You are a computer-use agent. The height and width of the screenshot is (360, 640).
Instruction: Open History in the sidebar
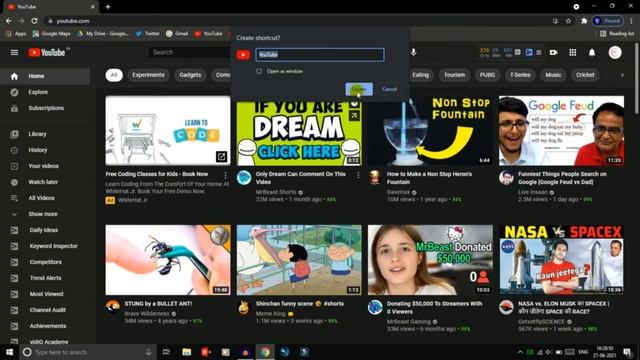click(x=45, y=150)
